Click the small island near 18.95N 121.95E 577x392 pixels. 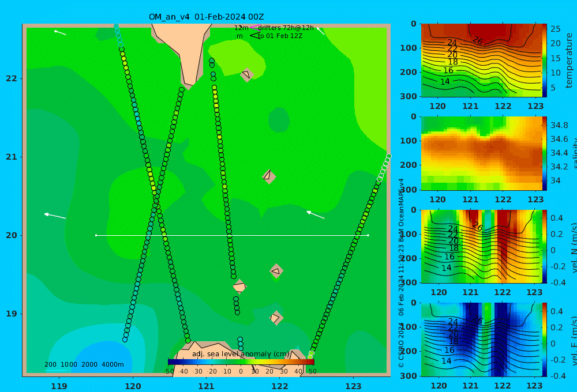[x=276, y=318]
